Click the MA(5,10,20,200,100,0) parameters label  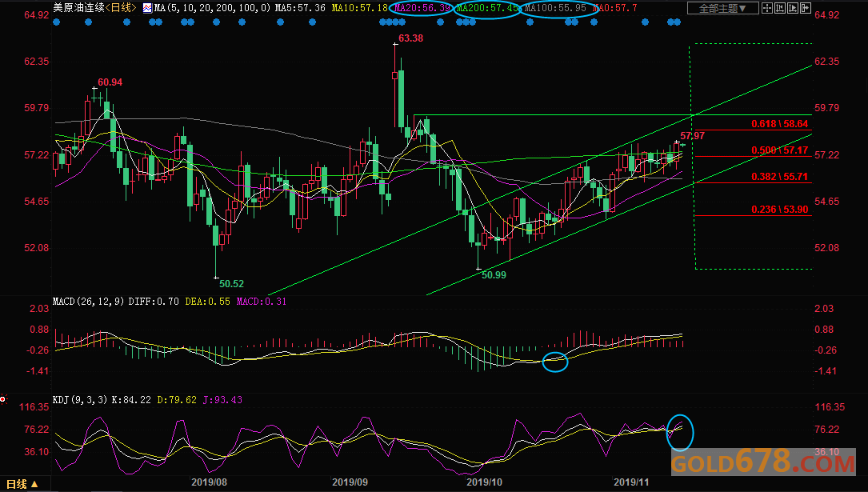213,8
